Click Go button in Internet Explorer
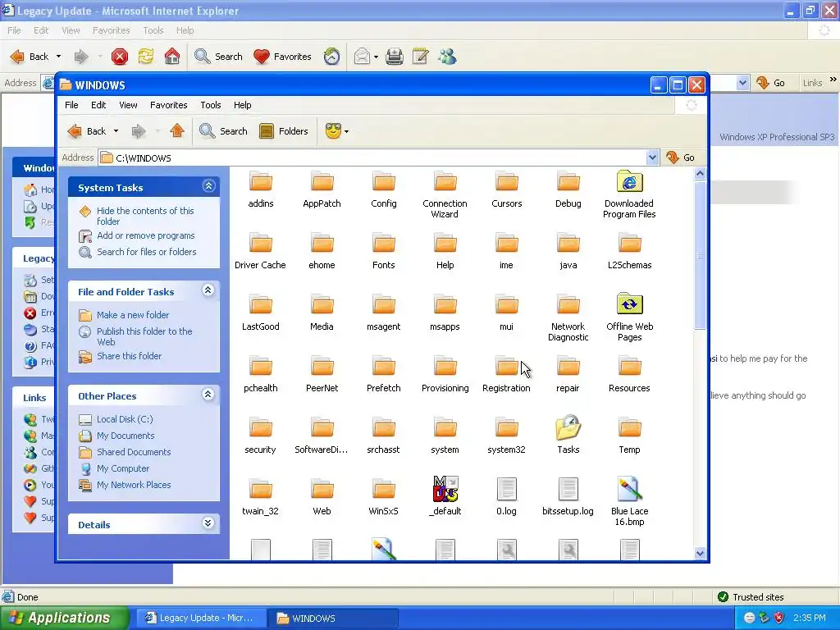Image resolution: width=840 pixels, height=630 pixels. tap(771, 83)
